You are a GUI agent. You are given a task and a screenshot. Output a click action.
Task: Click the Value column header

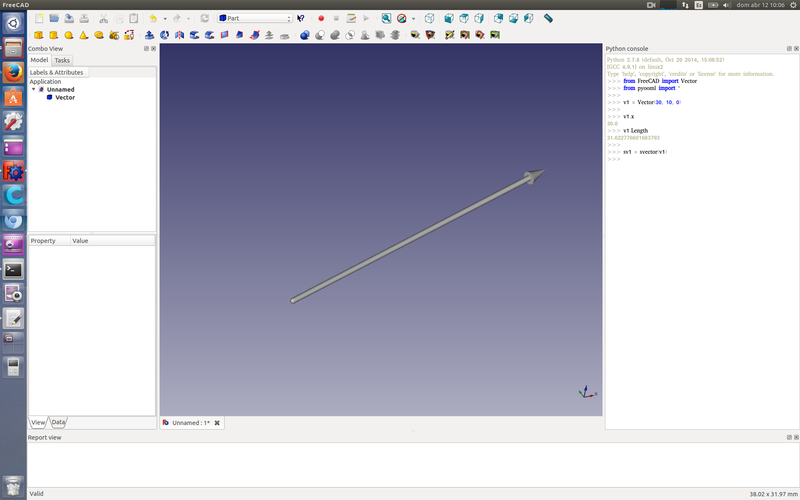[80, 241]
